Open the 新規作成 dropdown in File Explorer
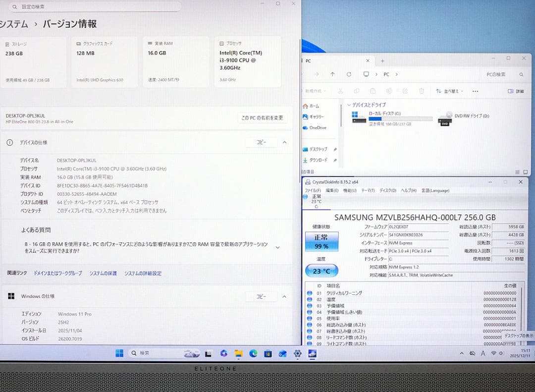 (x=315, y=91)
